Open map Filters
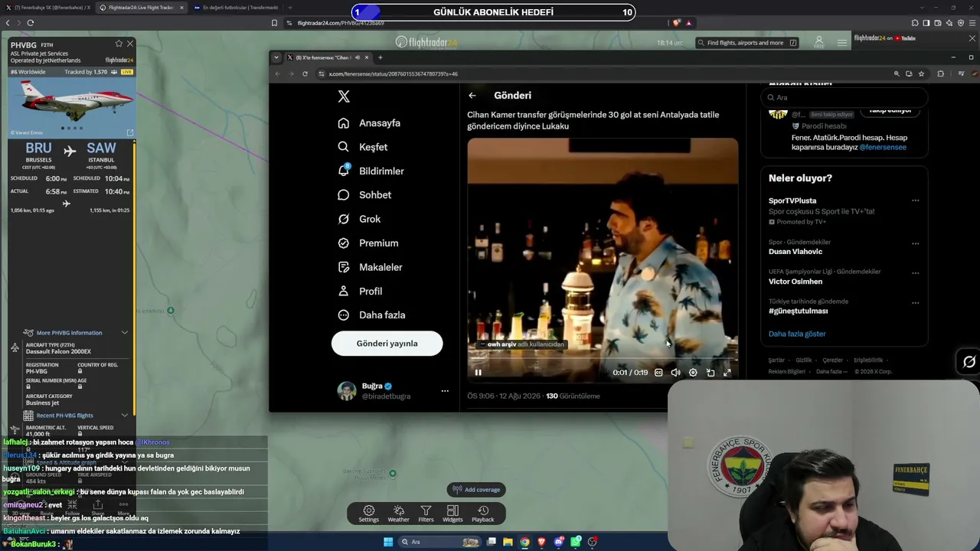Screen dimensions: 980x551 pos(426,514)
